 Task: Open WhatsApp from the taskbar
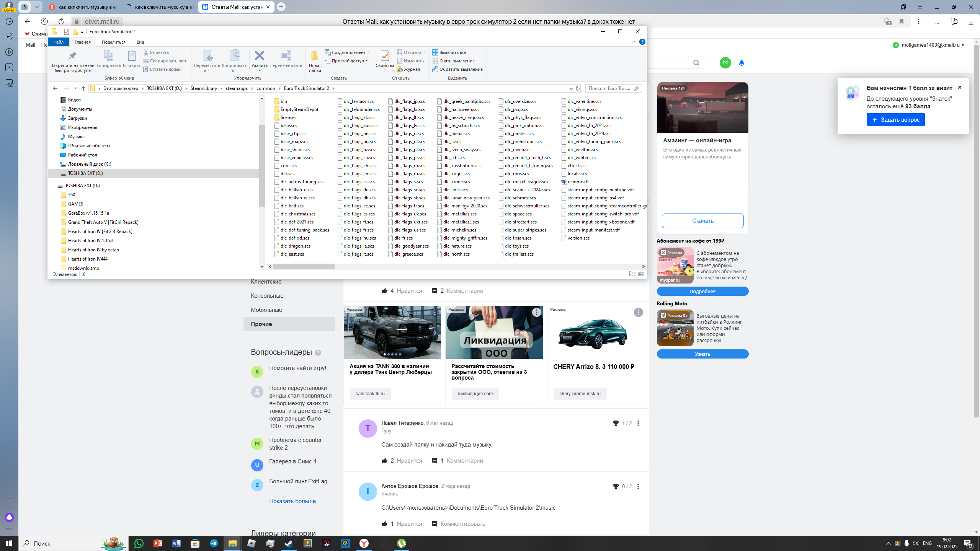point(139,543)
